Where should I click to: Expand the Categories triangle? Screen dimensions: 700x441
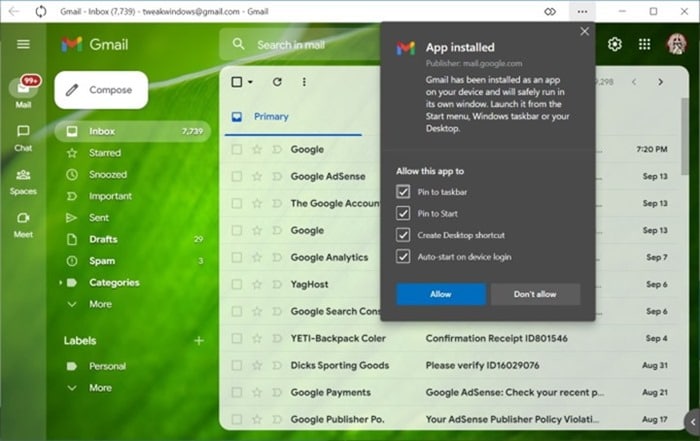60,283
